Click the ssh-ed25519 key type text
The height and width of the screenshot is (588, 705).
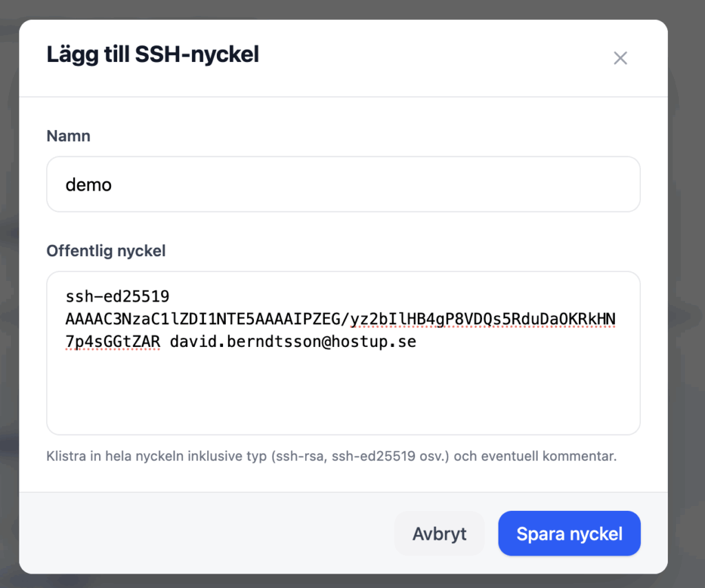pyautogui.click(x=117, y=297)
